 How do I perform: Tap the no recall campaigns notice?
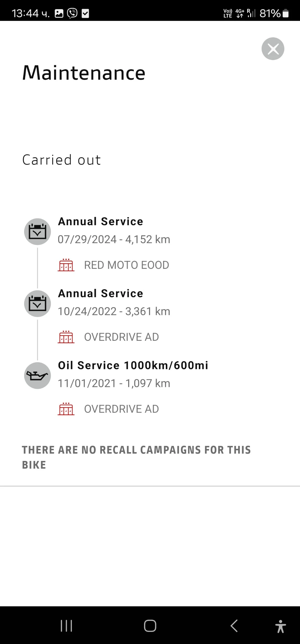(136, 457)
